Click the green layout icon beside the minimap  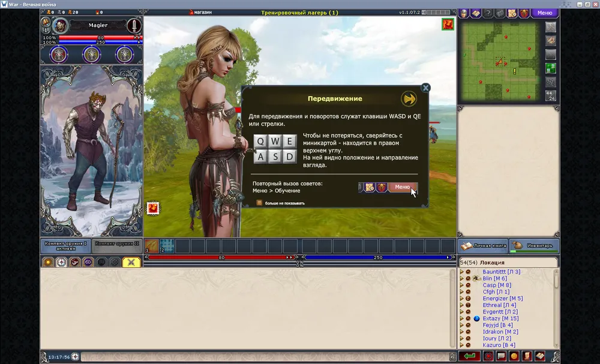point(551,68)
